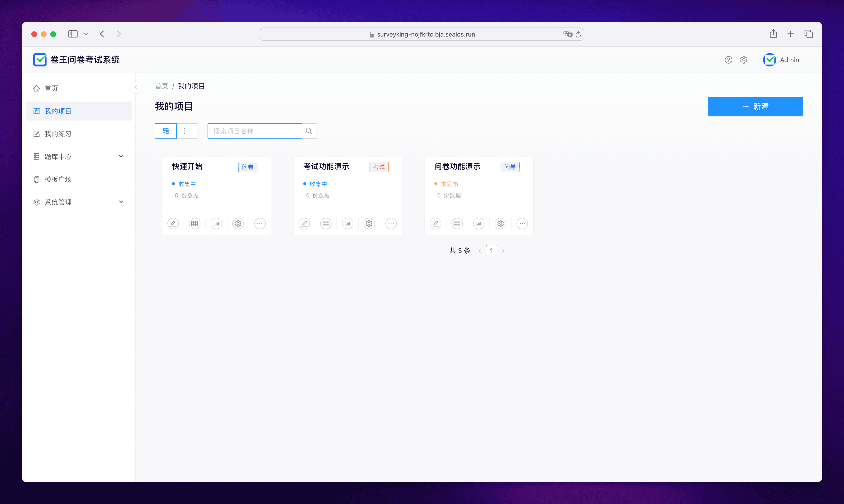Go to 首页 in sidebar
The height and width of the screenshot is (504, 844).
[x=79, y=88]
